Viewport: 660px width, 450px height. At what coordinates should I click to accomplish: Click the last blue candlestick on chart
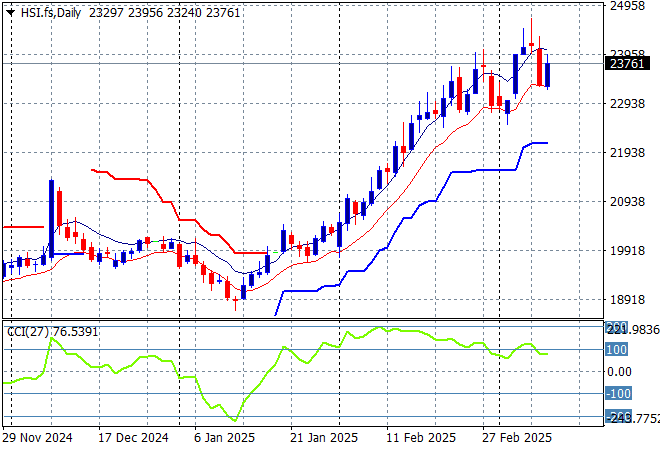click(547, 75)
